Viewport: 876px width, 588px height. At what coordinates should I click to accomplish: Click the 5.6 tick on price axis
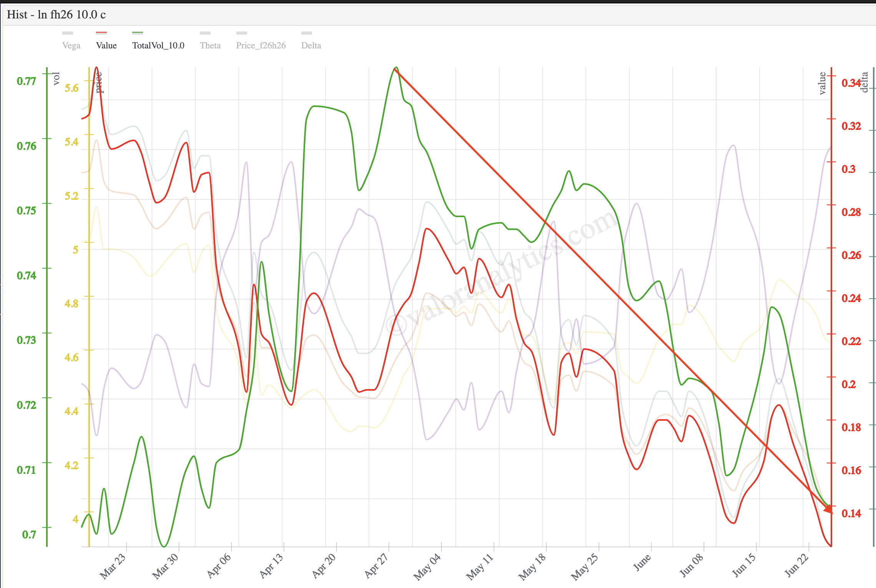(71, 88)
